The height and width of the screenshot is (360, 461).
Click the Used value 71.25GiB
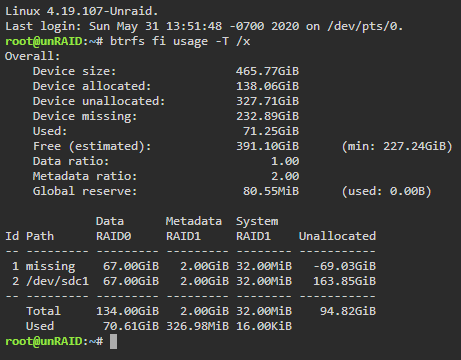[x=271, y=131]
